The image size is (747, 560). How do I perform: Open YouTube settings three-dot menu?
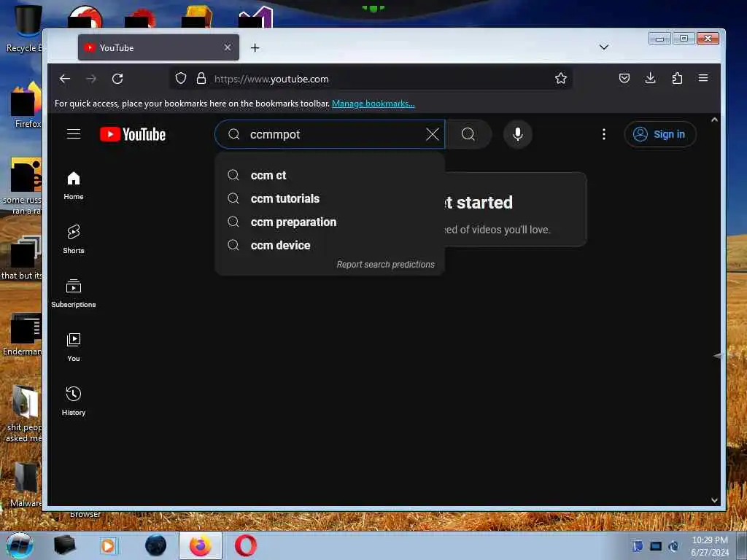point(603,134)
